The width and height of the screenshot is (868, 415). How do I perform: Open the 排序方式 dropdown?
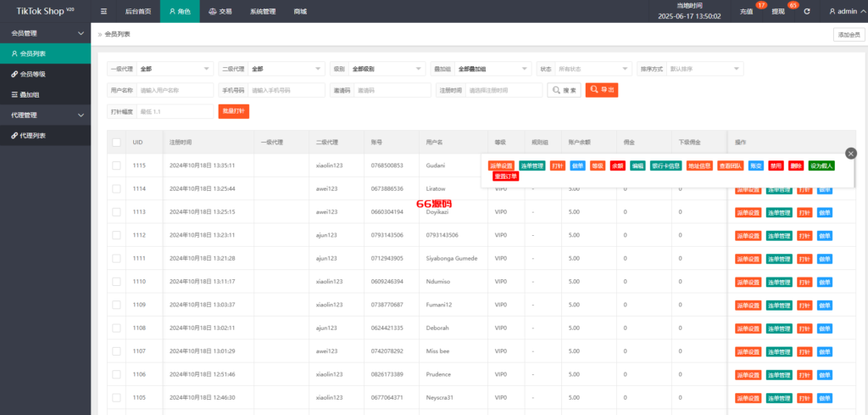(704, 69)
